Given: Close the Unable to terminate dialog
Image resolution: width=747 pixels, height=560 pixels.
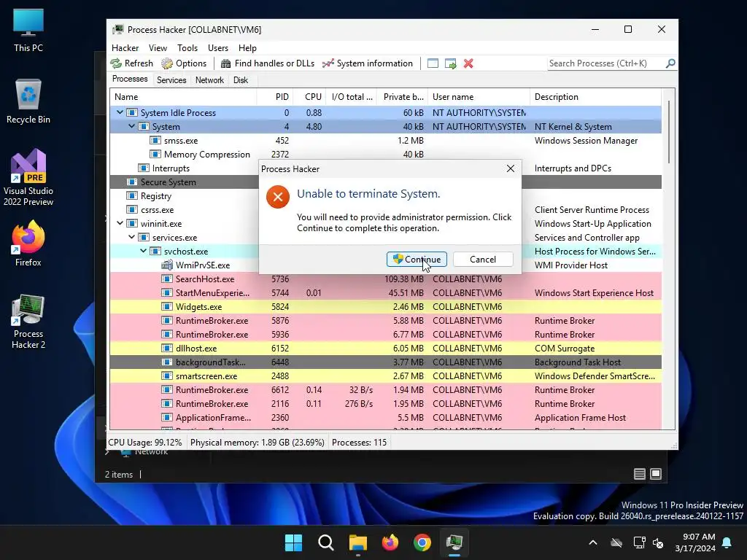Looking at the screenshot, I should (x=510, y=168).
